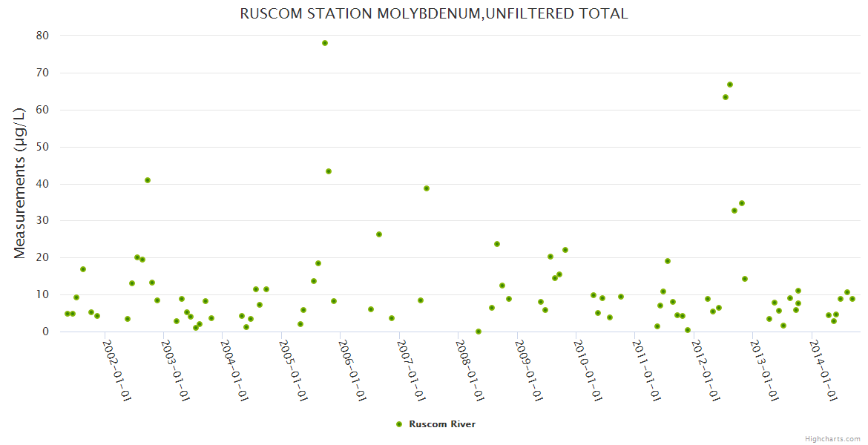The width and height of the screenshot is (868, 445).
Task: Click the chart title text
Action: (x=434, y=13)
